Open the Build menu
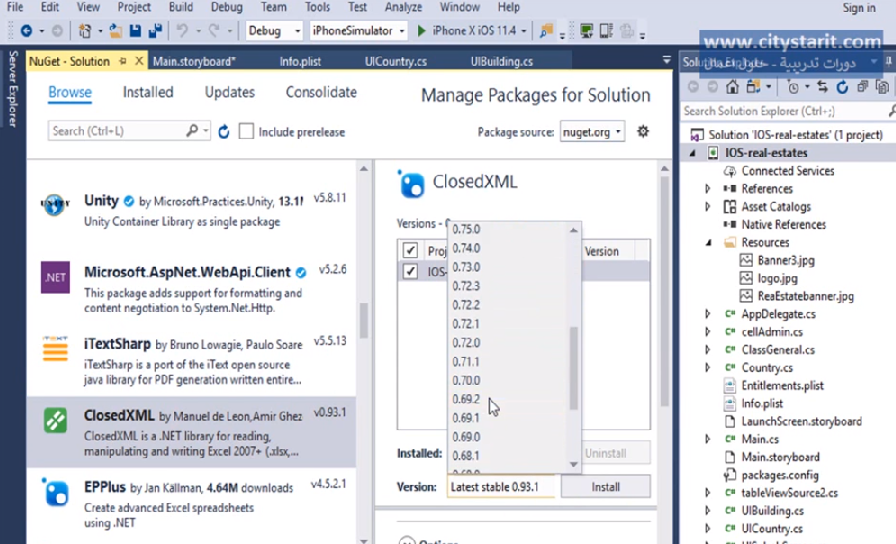Viewport: 896px width, 544px height. tap(181, 7)
